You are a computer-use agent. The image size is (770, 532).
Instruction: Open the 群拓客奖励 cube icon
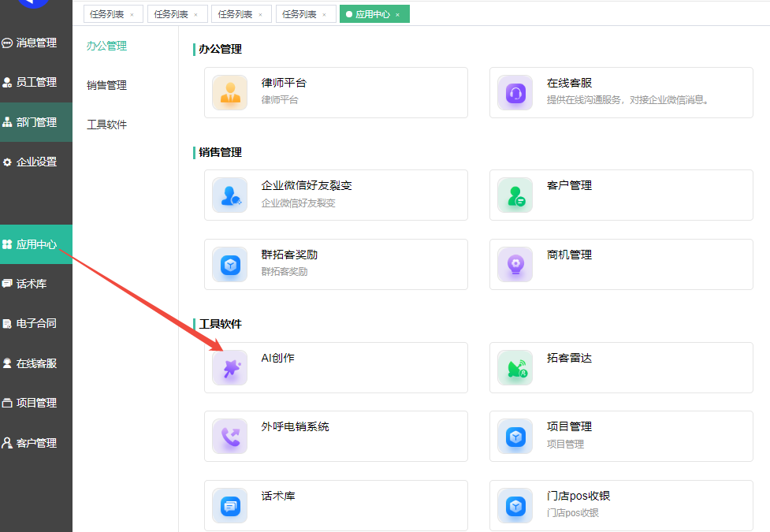[x=230, y=265]
